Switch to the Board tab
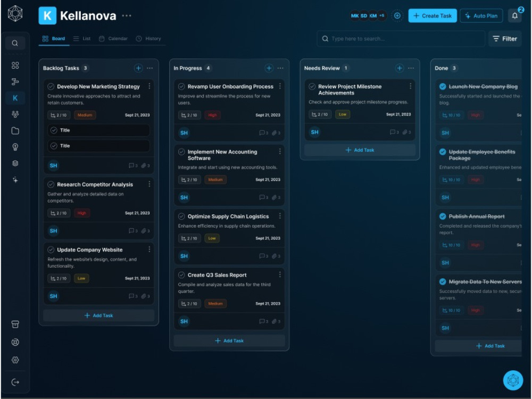The height and width of the screenshot is (399, 532). 54,38
